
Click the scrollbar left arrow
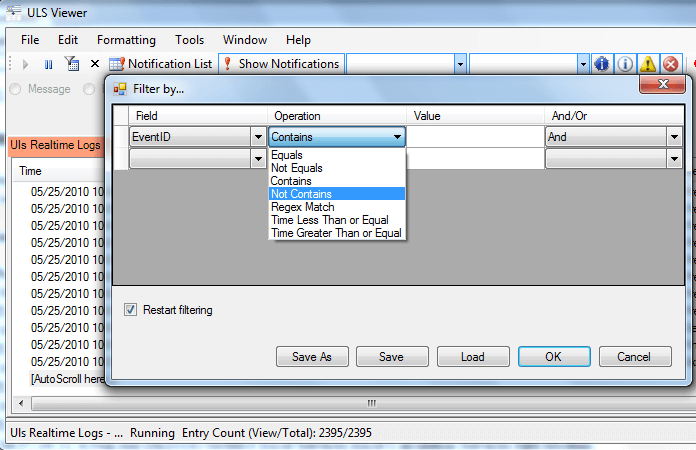point(21,403)
